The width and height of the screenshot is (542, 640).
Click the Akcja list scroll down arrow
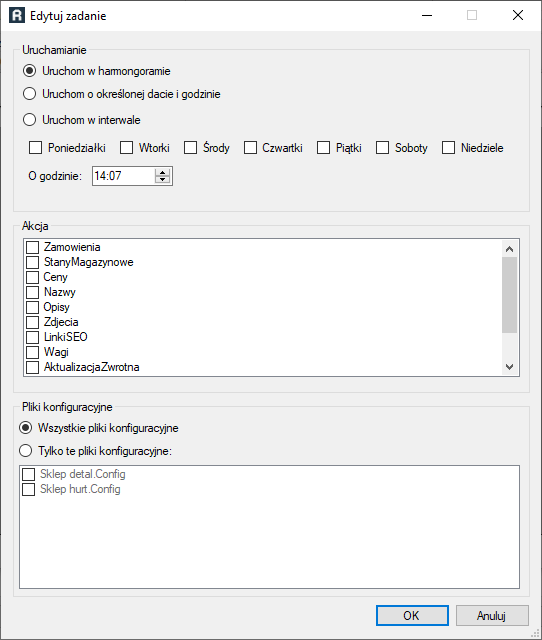[x=509, y=367]
